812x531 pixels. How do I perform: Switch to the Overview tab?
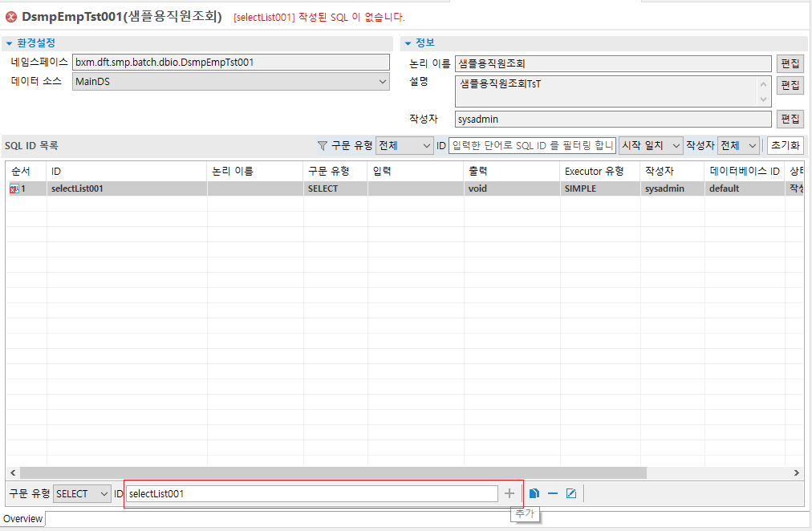point(22,519)
